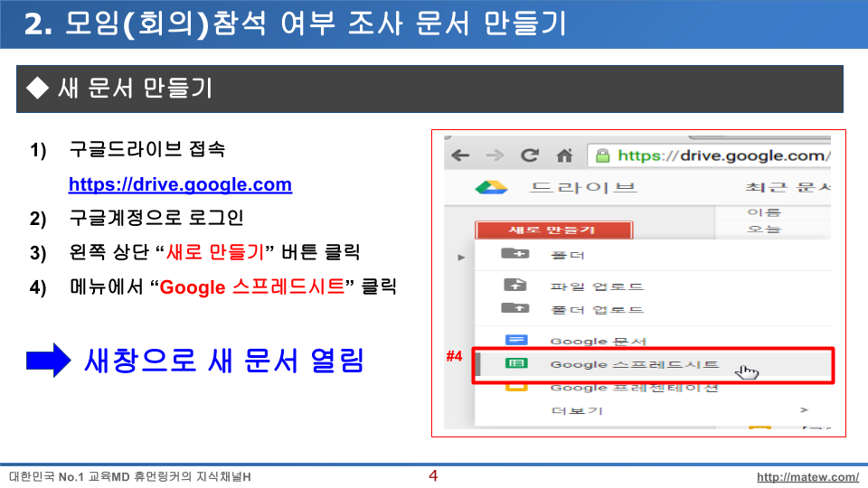Click the red 새로 만들기 text in step 3
This screenshot has width=868, height=488.
(x=215, y=252)
